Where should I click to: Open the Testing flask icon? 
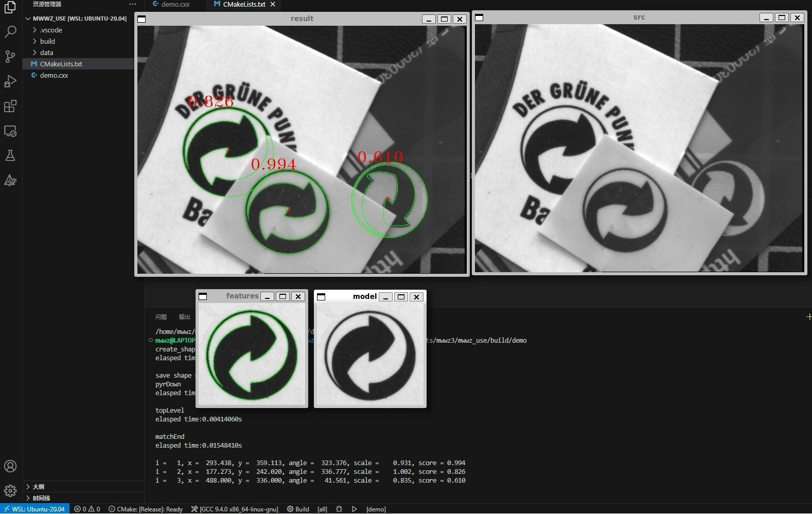tap(10, 155)
